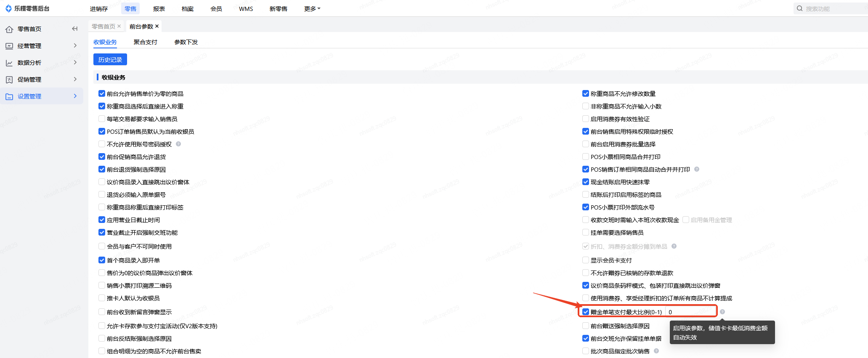Open the WMS top menu
Viewport: 868px width, 358px height.
246,9
